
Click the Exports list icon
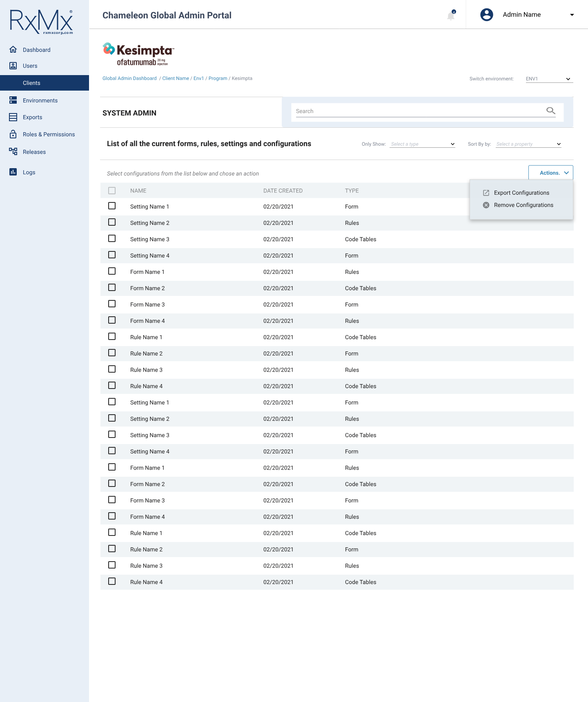pos(13,117)
